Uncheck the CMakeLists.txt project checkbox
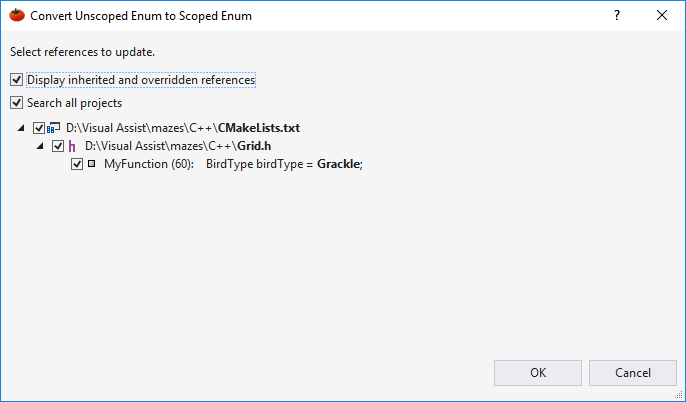Viewport: 686px width, 402px height. click(x=39, y=128)
